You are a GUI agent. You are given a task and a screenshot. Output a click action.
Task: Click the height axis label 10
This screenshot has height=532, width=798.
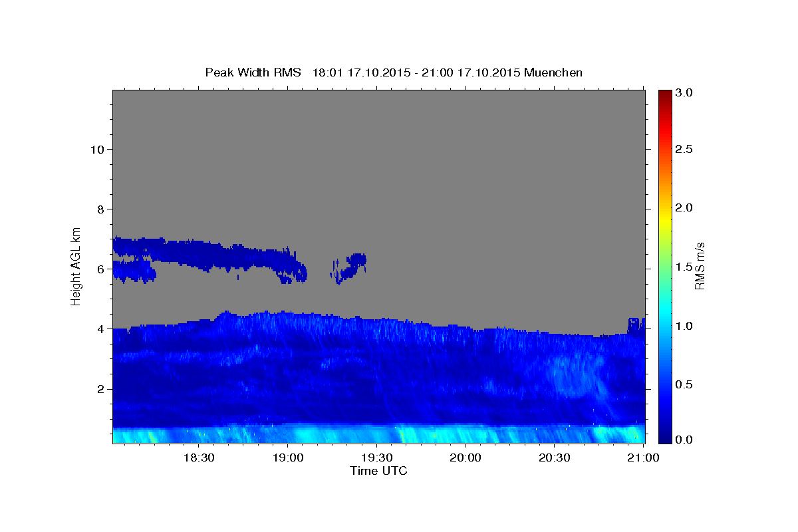pos(96,149)
